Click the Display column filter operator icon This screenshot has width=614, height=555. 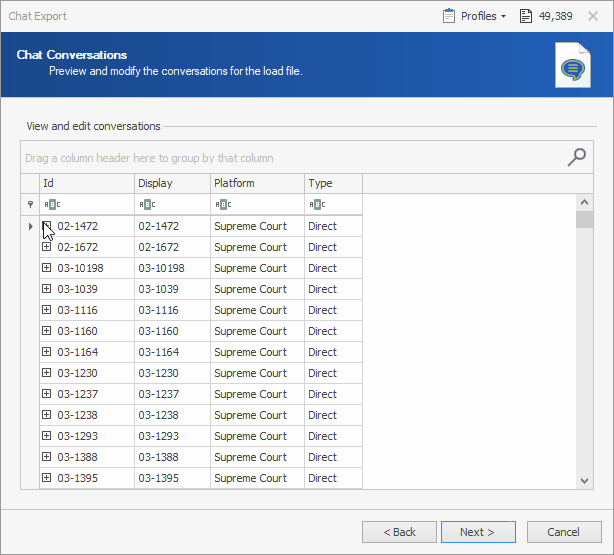tap(147, 204)
